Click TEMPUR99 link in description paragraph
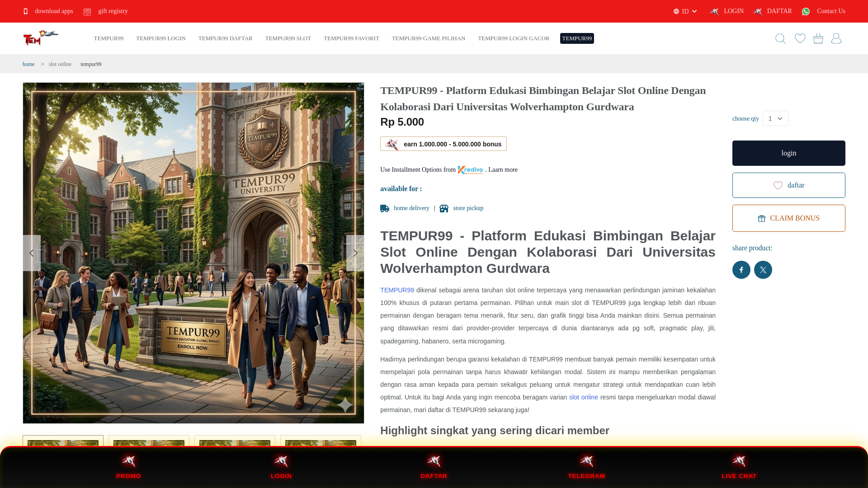 click(x=397, y=290)
